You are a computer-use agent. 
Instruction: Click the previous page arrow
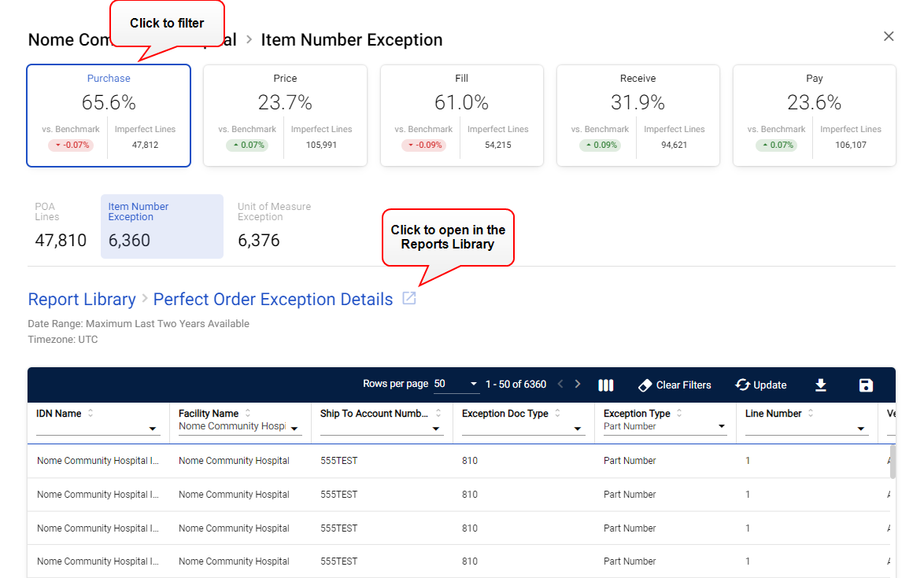(560, 385)
